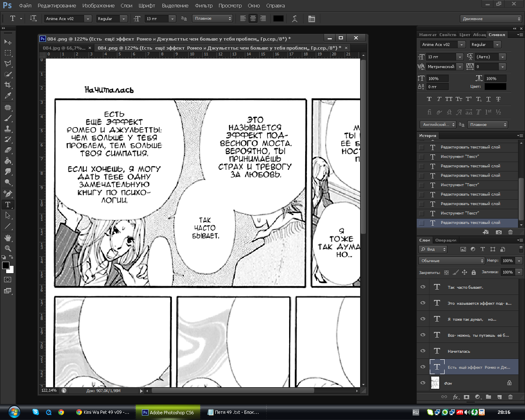Select the Pen tool
The height and width of the screenshot is (420, 525).
coord(8,194)
